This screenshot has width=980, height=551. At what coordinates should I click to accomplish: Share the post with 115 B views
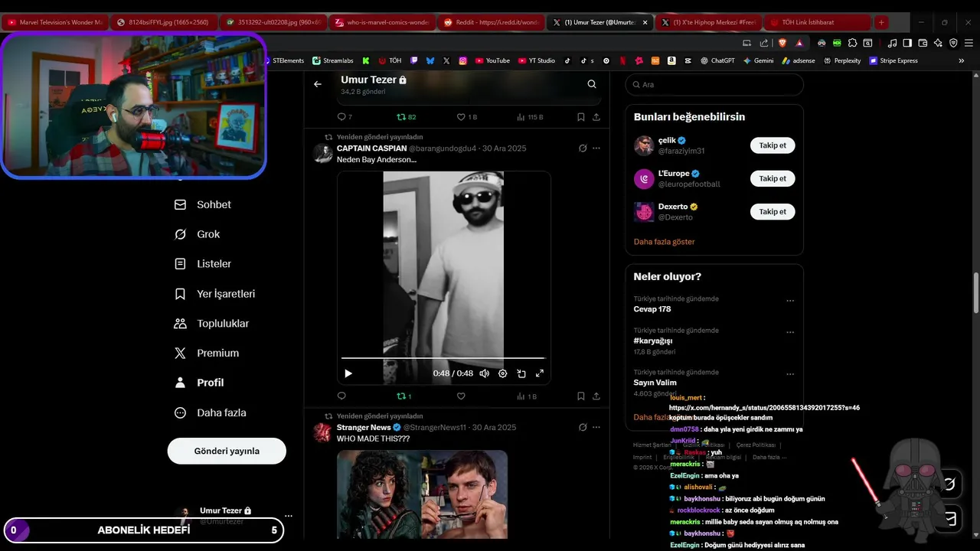point(596,117)
